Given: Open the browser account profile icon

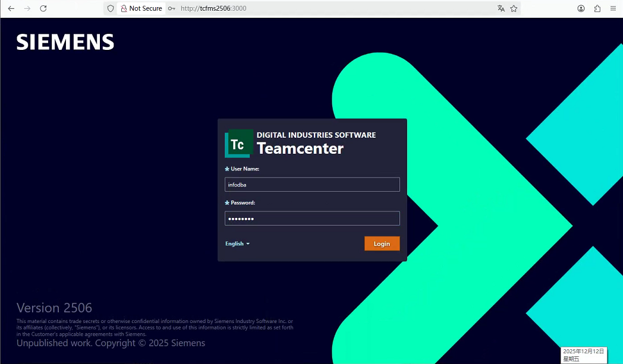Looking at the screenshot, I should point(581,8).
